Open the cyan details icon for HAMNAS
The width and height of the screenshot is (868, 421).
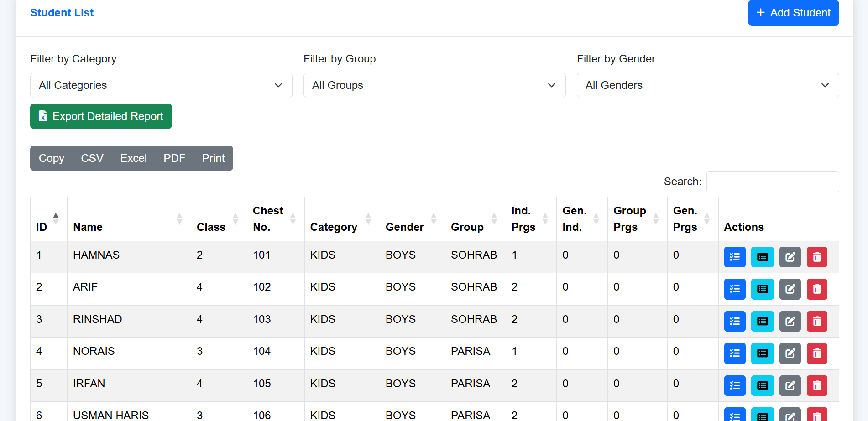tap(762, 257)
